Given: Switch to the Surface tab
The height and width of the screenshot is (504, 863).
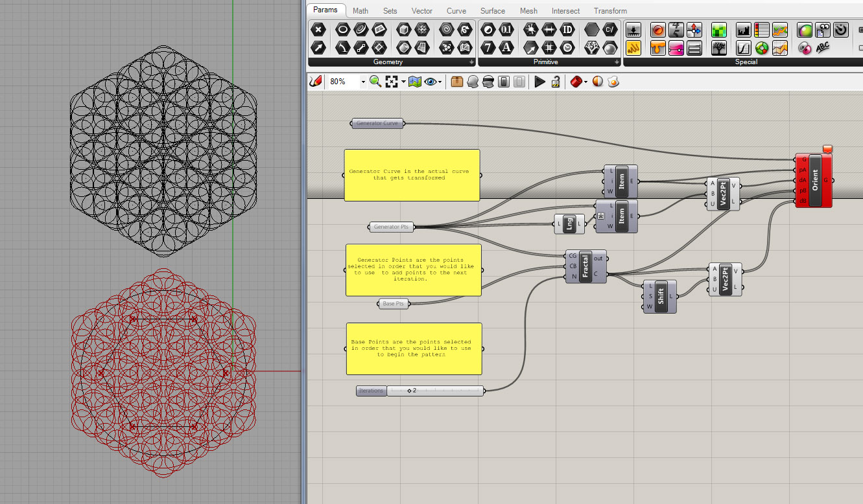Looking at the screenshot, I should click(x=493, y=11).
